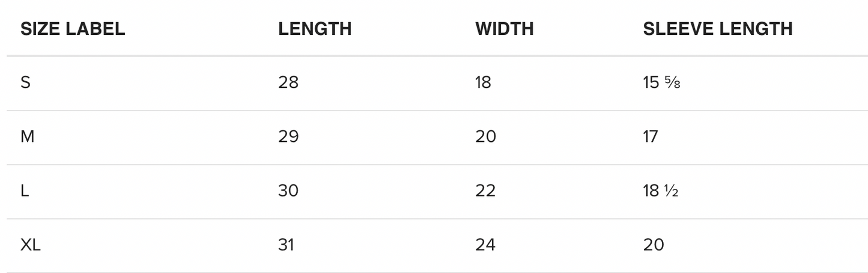This screenshot has width=868, height=273.
Task: Click the length value 28
Action: pos(288,82)
